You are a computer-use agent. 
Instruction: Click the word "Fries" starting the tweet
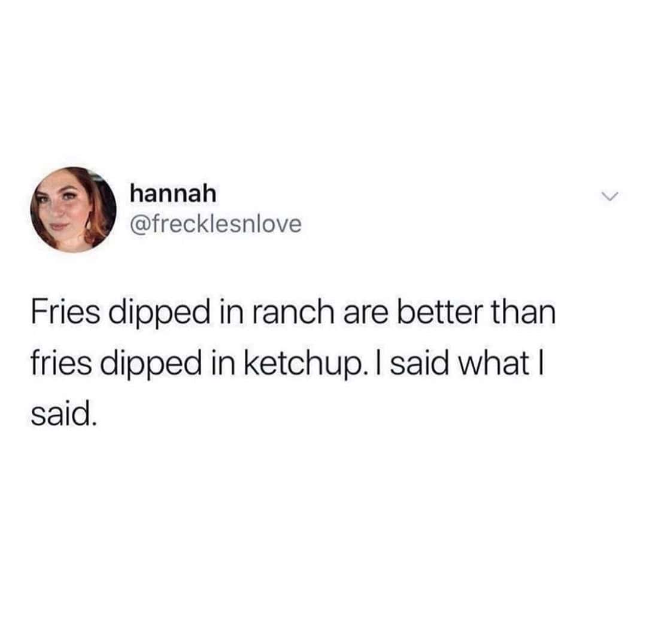[65, 313]
